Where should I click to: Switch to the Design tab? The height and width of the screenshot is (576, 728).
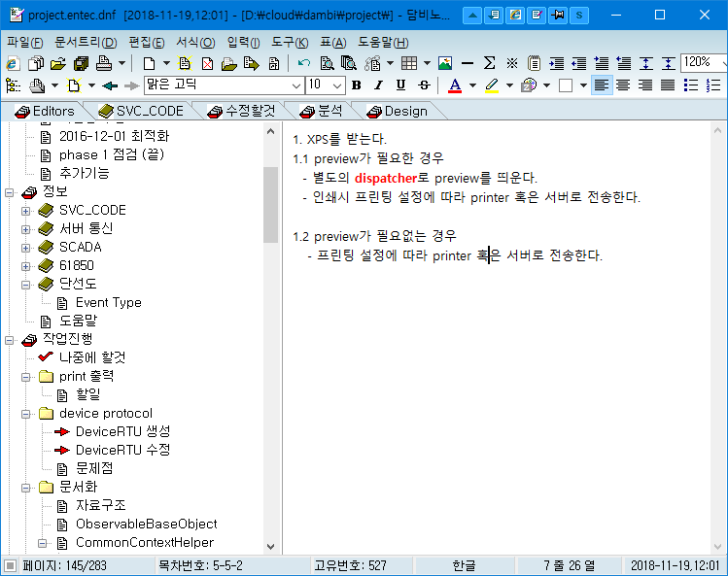(x=398, y=112)
